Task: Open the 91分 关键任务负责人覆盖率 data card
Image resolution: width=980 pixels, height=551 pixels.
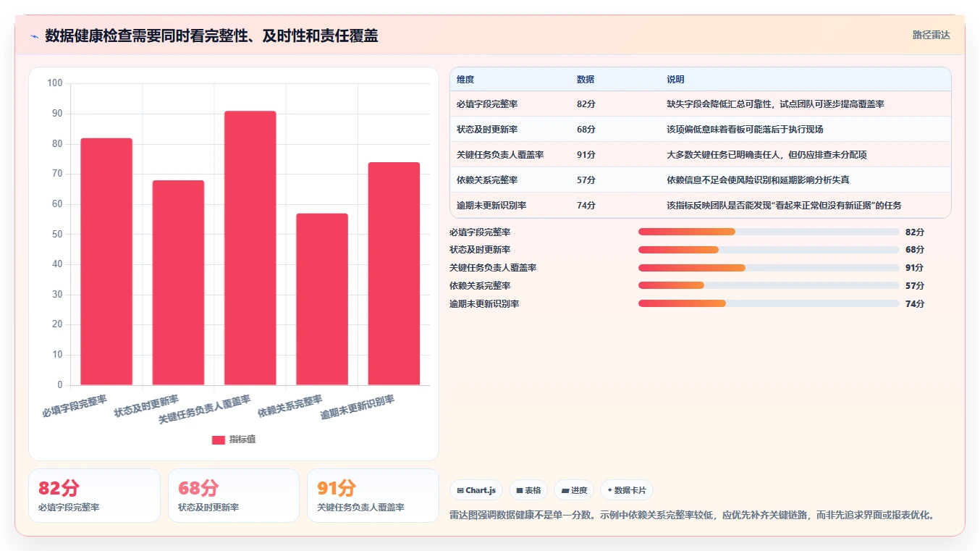Action: [x=373, y=495]
